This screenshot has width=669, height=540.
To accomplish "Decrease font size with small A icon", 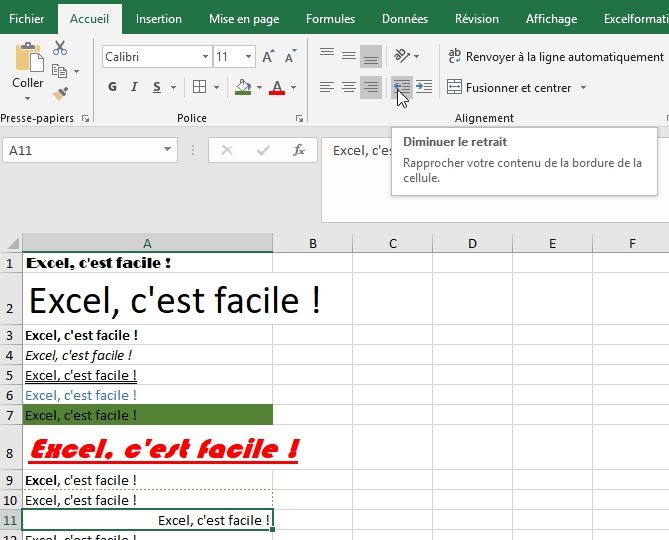I will 291,56.
